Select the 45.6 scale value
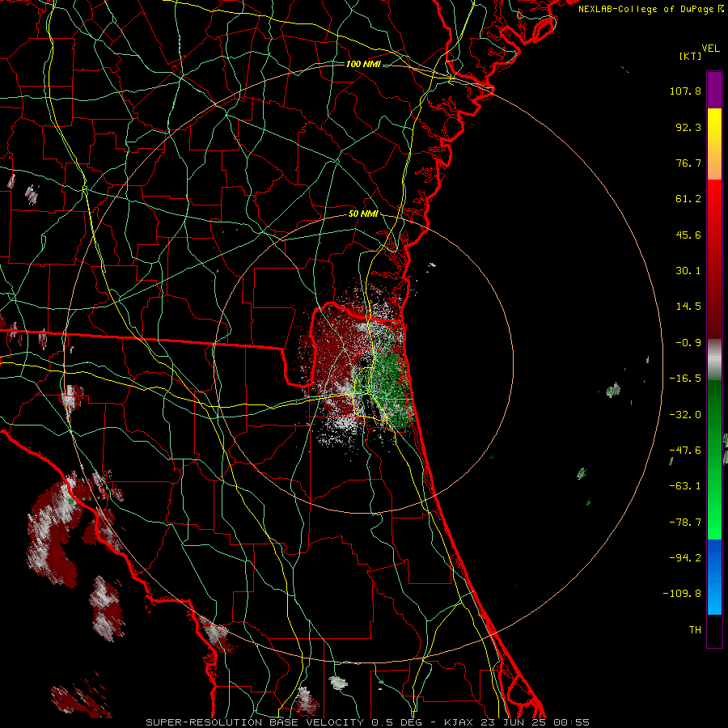The image size is (728, 728). [x=688, y=235]
